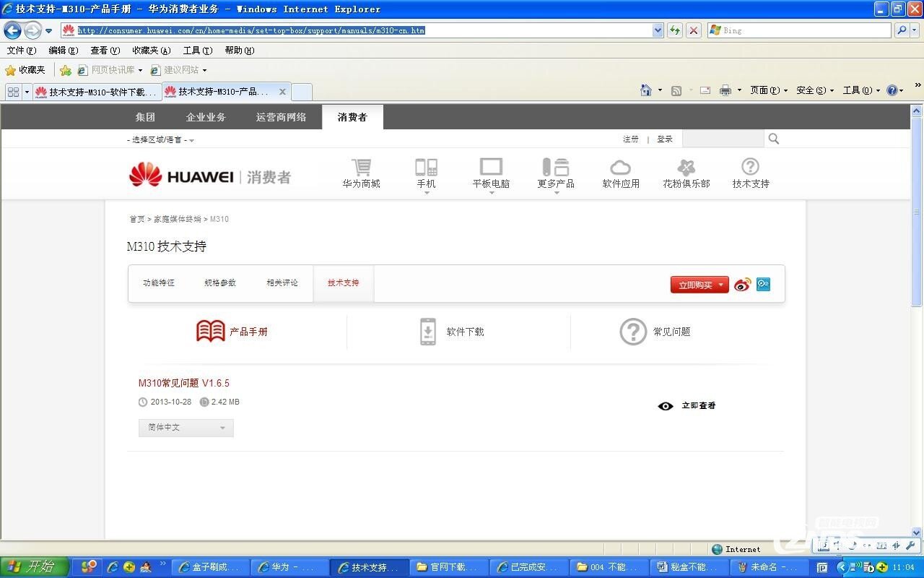Click the IE forward navigation arrow
Viewport: 924px width, 578px height.
(32, 30)
